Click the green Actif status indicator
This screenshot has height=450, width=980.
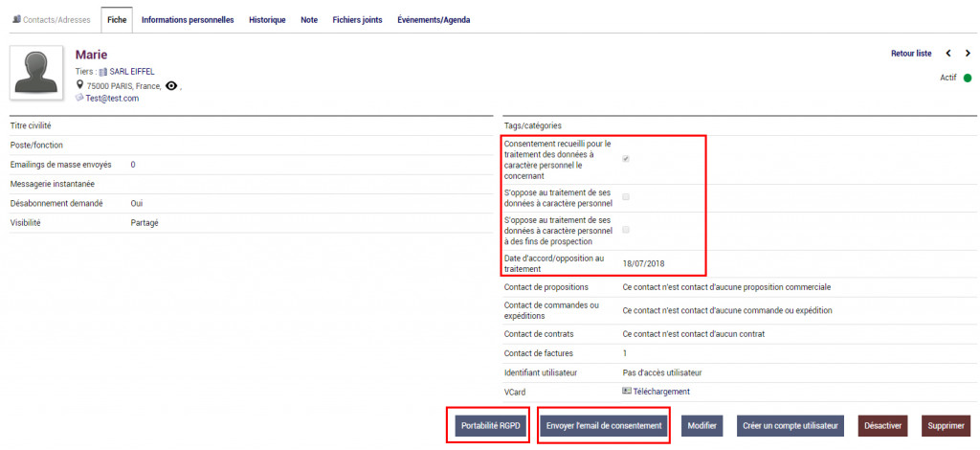(x=967, y=79)
